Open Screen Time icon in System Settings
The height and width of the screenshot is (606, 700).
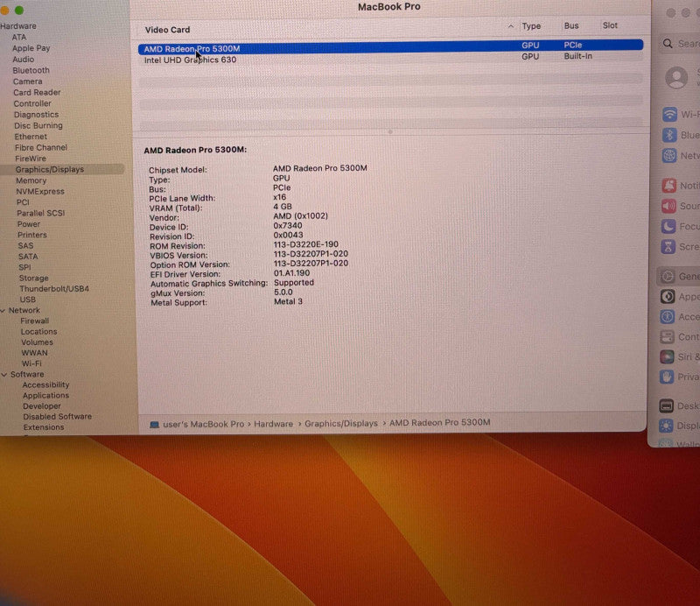tap(668, 247)
